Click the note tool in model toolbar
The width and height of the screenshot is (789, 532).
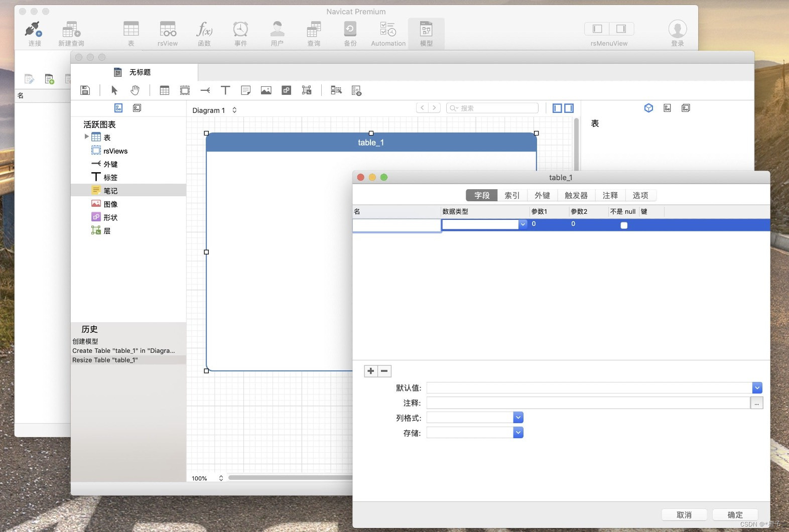click(245, 90)
